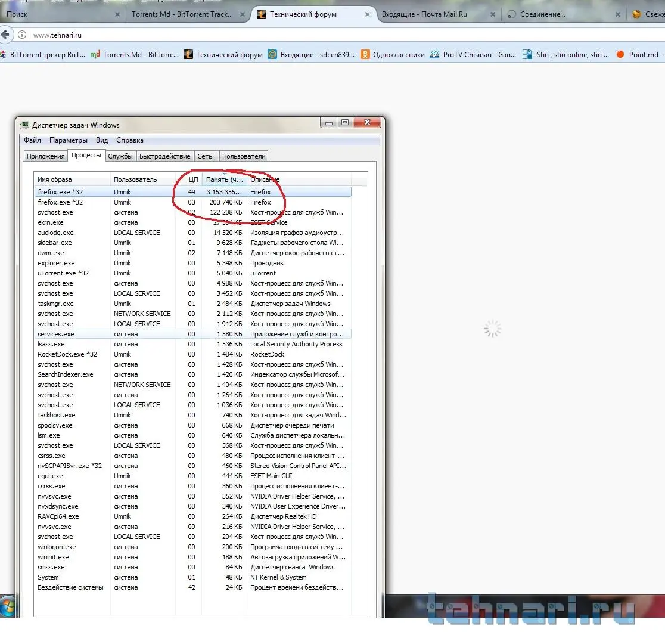The image size is (665, 644).
Task: Select the explorer.exe process
Action: pos(193,263)
